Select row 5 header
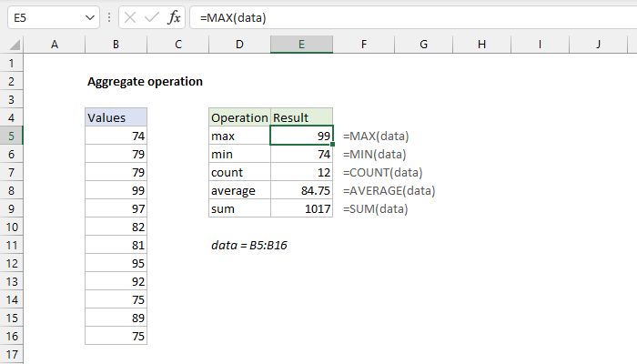The height and width of the screenshot is (364, 637). [11, 136]
